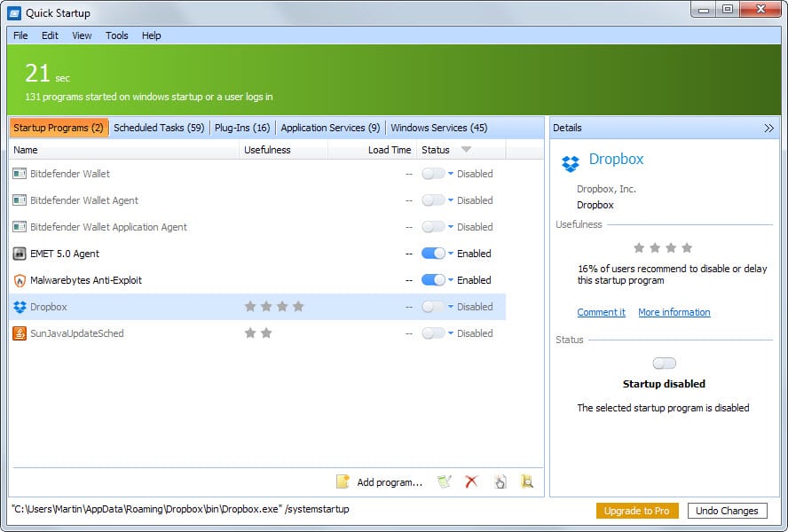The width and height of the screenshot is (788, 532).
Task: Open the More information link
Action: (674, 312)
